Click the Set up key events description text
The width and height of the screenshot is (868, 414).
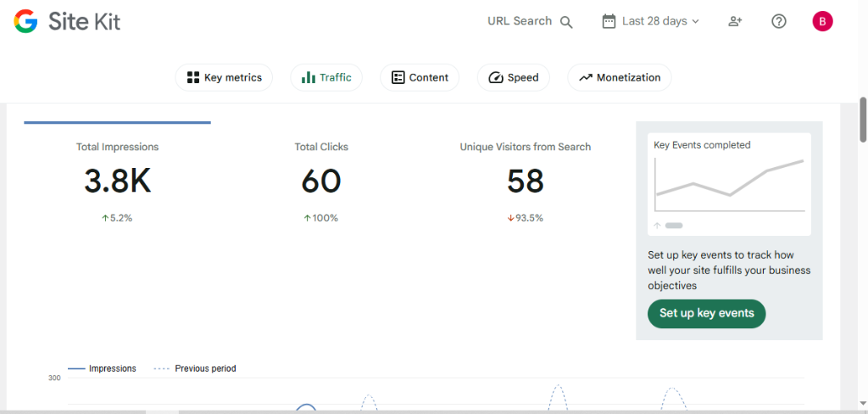point(729,271)
